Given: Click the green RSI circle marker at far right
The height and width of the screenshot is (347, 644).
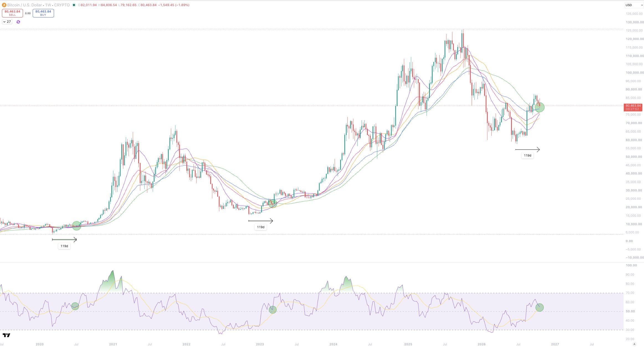Looking at the screenshot, I should click(x=540, y=307).
